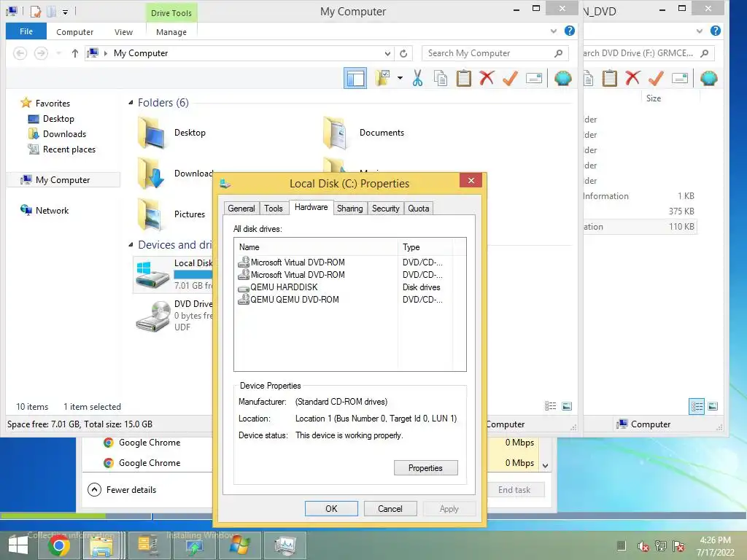Collapse the Devices and drives group

tap(131, 245)
